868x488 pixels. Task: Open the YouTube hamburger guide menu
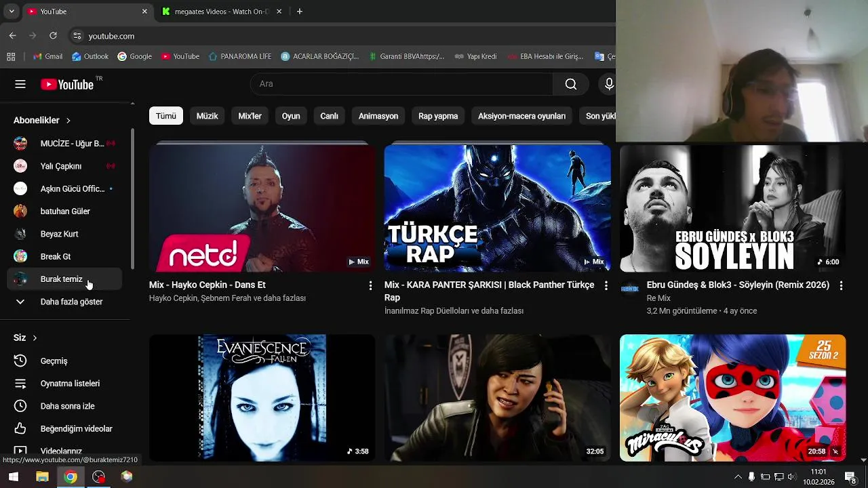point(20,84)
